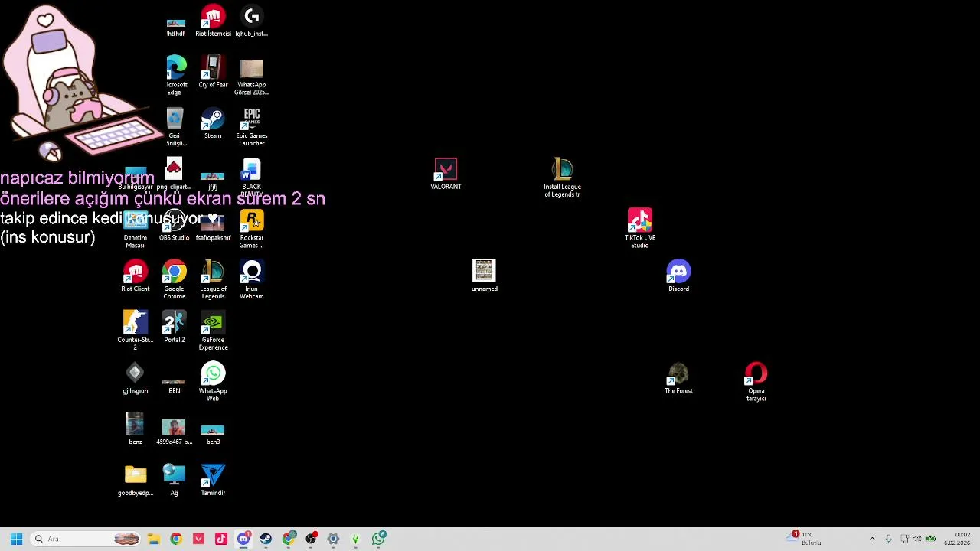Open the BEN image file
The image size is (980, 551).
pos(175,384)
